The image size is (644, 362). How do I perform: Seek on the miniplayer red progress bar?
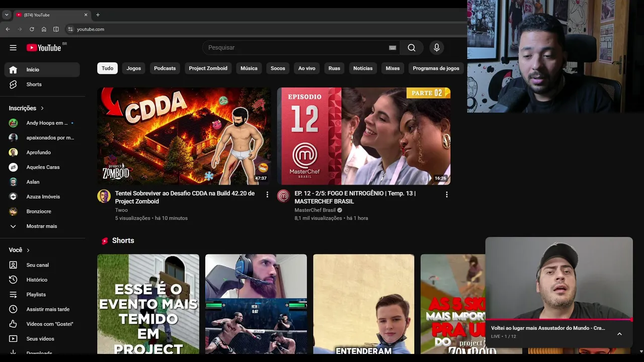click(559, 320)
